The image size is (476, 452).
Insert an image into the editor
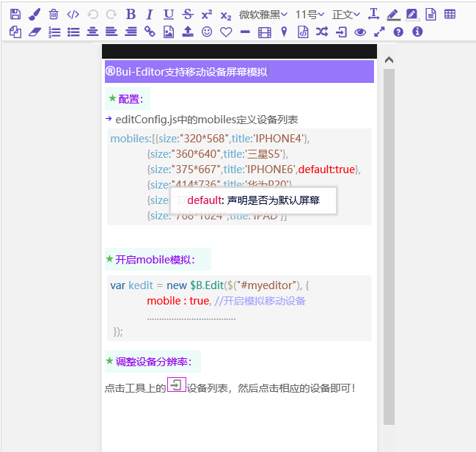[x=169, y=32]
